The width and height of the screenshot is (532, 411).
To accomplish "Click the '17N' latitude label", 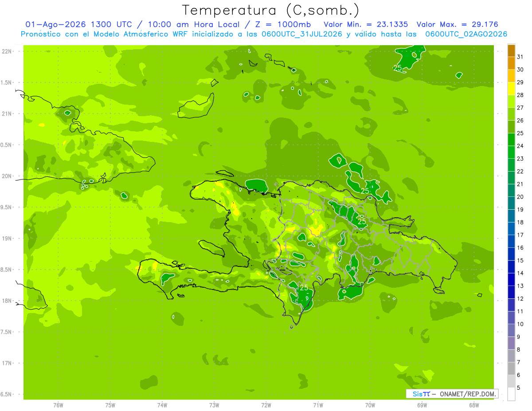I will tap(7, 363).
